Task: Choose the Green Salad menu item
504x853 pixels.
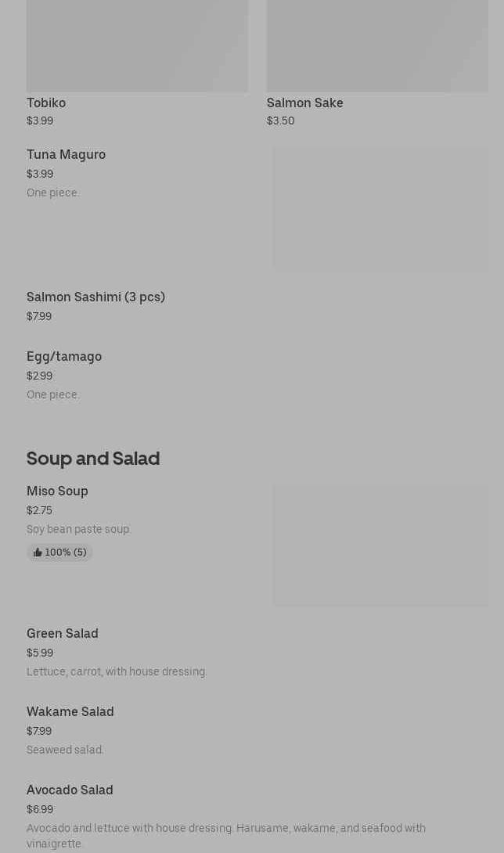Action: click(x=63, y=634)
